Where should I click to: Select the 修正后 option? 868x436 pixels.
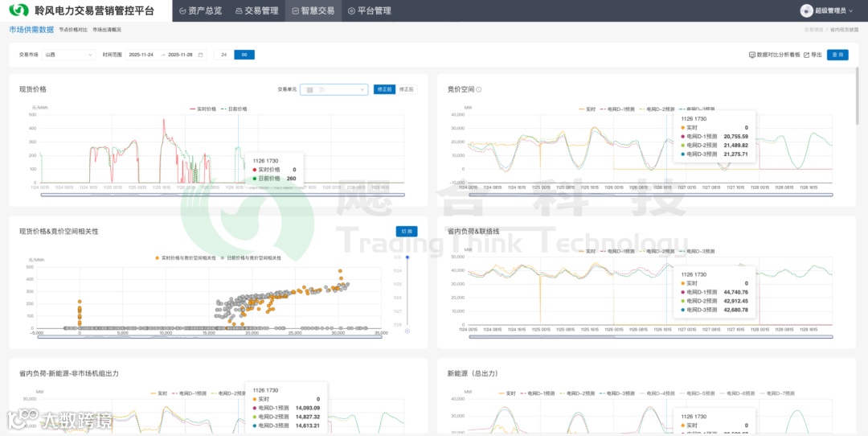407,89
